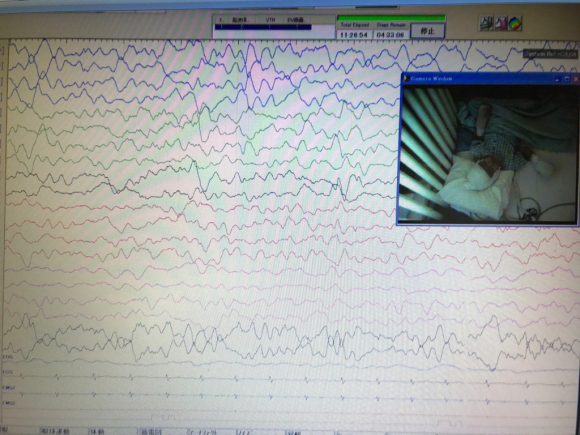Close the Camera Window

pos(576,79)
